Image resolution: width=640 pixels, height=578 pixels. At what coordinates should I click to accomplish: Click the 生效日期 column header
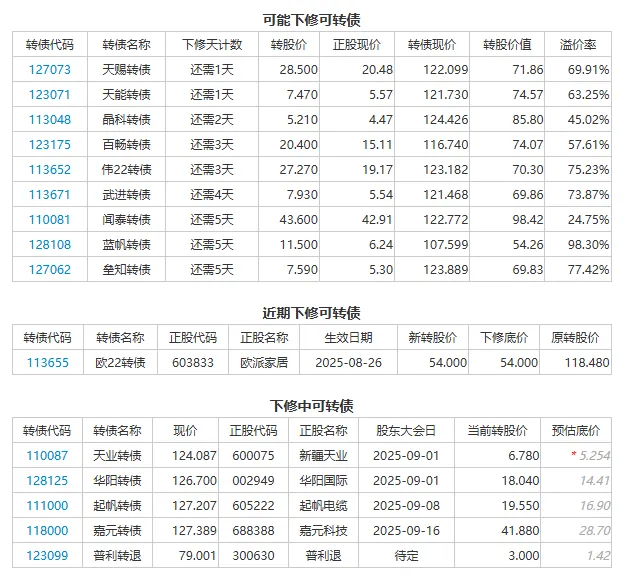tap(349, 338)
